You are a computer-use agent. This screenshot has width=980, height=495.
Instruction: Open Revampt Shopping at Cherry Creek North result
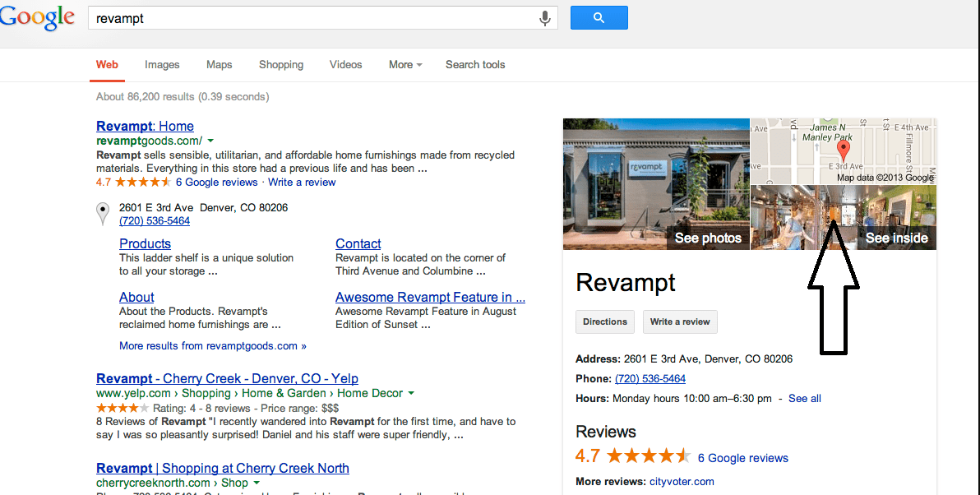point(223,468)
